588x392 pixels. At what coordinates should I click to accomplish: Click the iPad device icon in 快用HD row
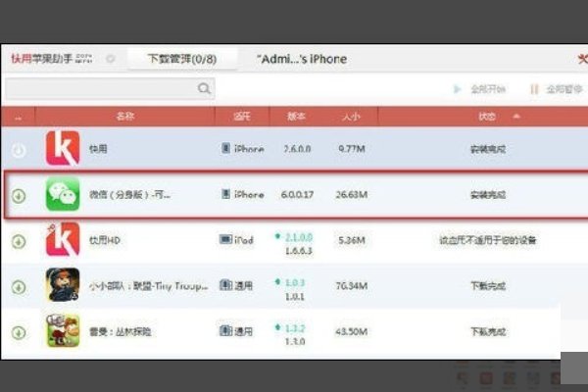[x=225, y=239]
